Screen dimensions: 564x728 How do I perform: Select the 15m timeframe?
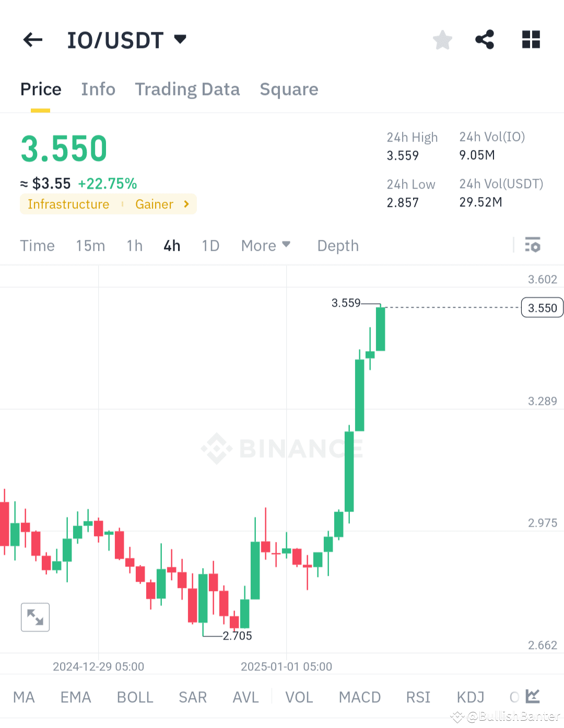point(90,245)
